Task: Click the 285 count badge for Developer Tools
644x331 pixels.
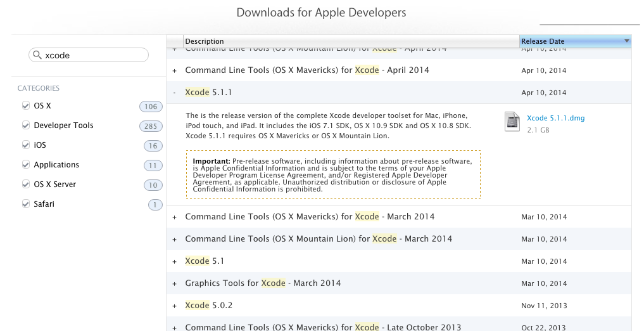Action: point(151,126)
